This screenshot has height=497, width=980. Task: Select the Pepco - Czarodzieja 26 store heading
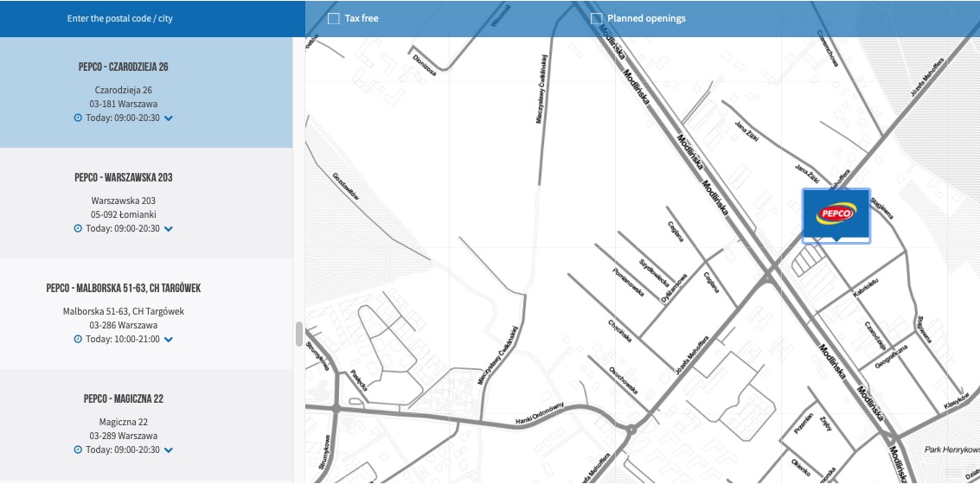(x=124, y=67)
